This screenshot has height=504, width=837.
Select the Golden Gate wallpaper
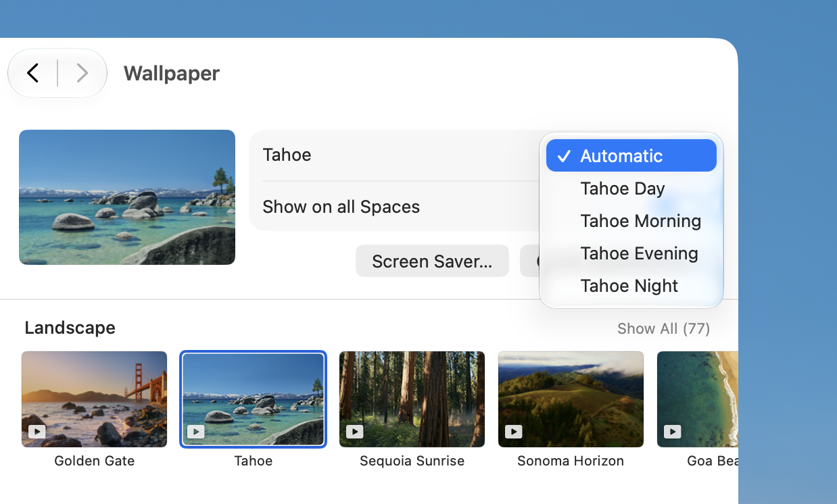click(94, 399)
